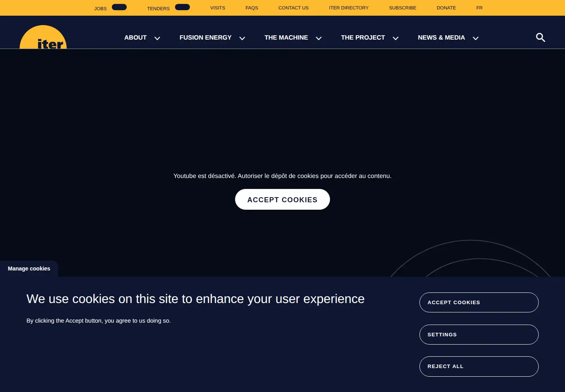Click the white Accept Cookies video button
Screen dimensions: 565x392
[282, 200]
